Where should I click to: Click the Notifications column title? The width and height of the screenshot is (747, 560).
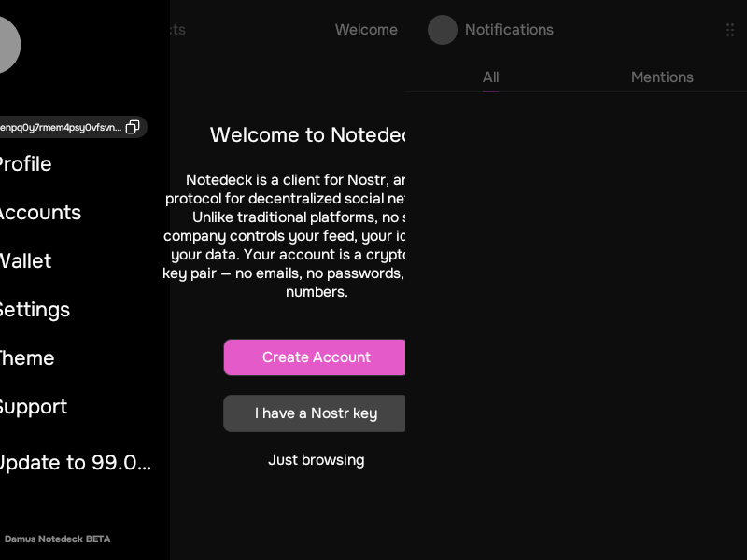point(509,30)
